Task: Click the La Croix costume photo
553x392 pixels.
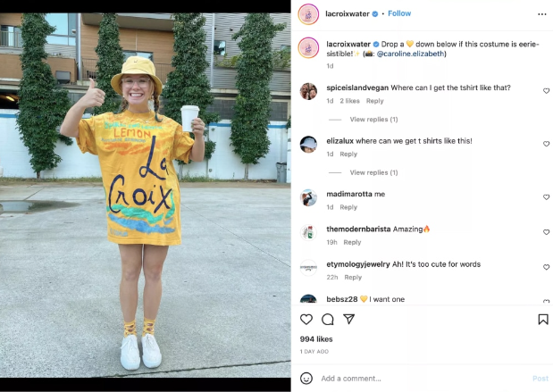Action: 146,196
